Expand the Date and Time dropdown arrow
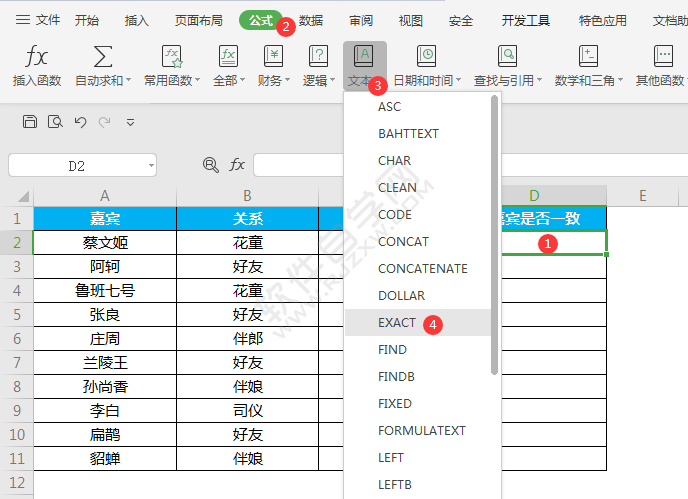688x499 pixels. pos(459,80)
